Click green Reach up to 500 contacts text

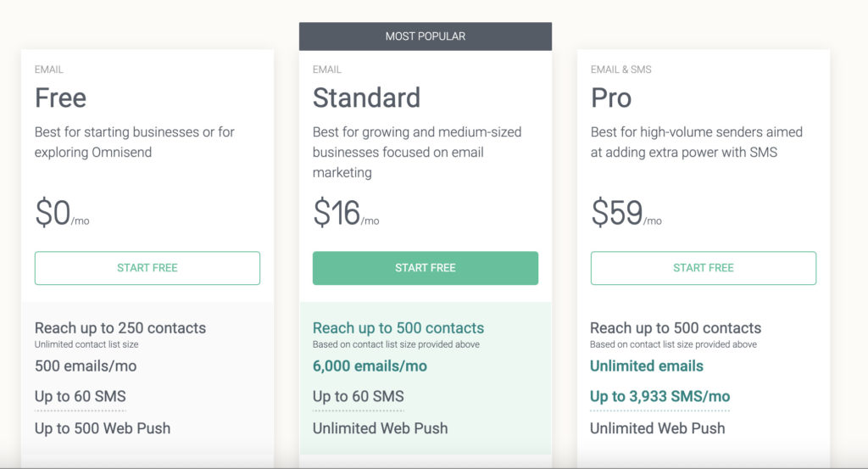(398, 328)
